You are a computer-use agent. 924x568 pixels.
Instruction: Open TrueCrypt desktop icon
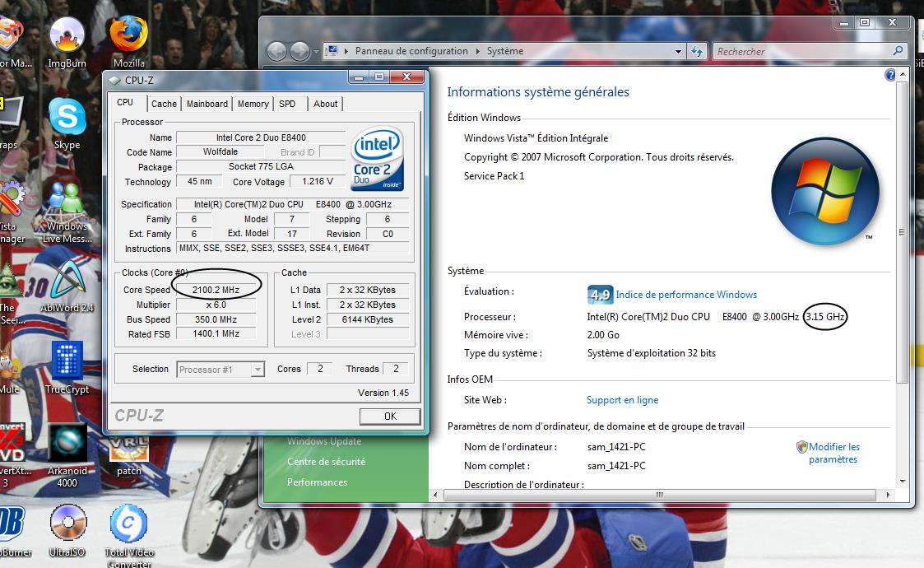point(67,363)
